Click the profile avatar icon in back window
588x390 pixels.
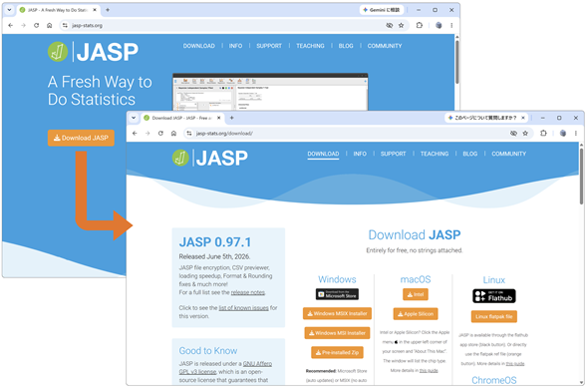439,26
